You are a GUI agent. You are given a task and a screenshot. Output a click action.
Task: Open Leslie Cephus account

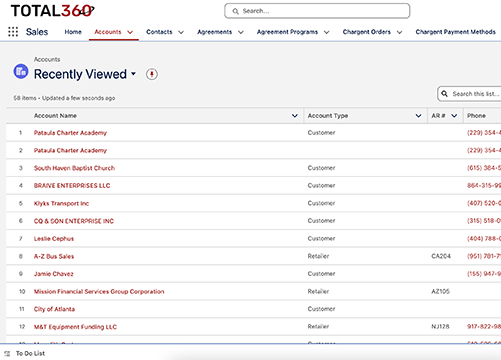(x=54, y=239)
